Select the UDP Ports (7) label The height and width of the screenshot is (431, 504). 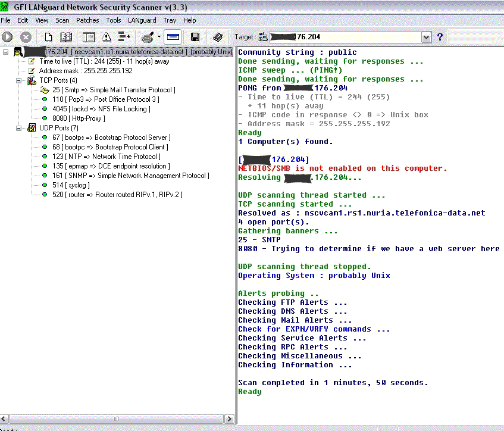tap(59, 128)
